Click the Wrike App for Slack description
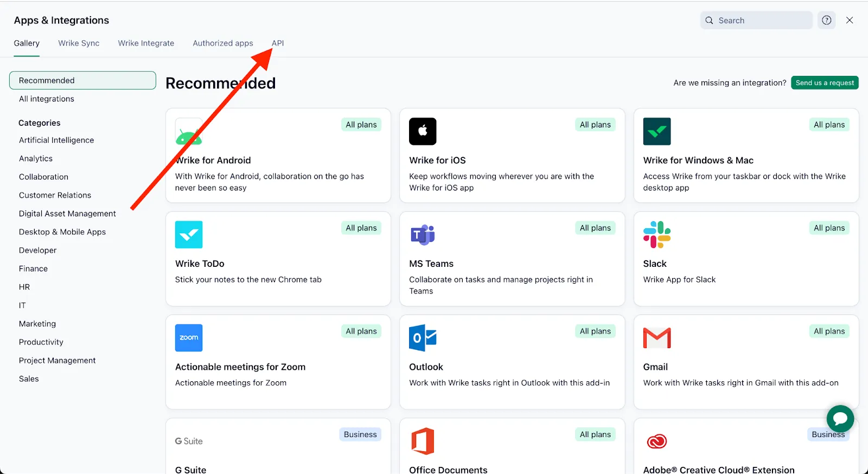This screenshot has width=868, height=474. [x=679, y=280]
